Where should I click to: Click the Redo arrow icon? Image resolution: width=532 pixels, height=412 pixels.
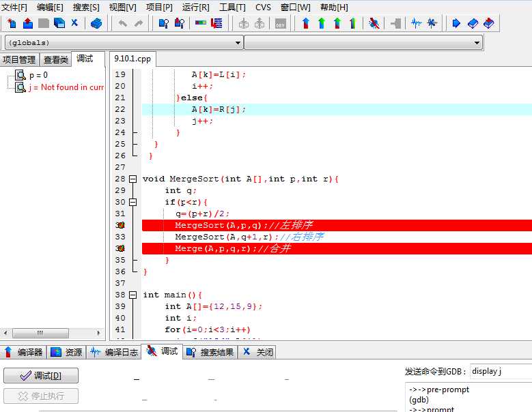coord(139,23)
